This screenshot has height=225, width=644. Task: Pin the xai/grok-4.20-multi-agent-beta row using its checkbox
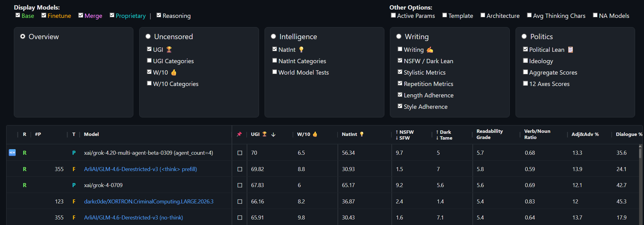(240, 153)
